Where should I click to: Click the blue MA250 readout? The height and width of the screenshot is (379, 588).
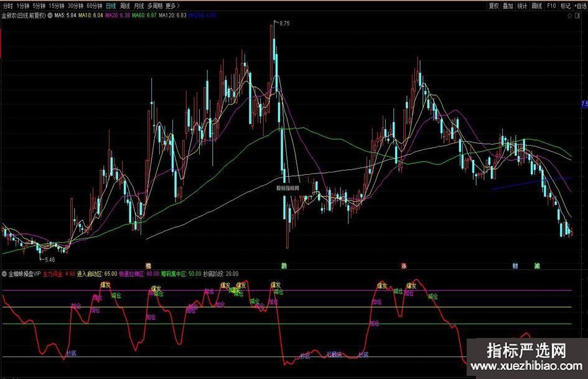point(202,16)
